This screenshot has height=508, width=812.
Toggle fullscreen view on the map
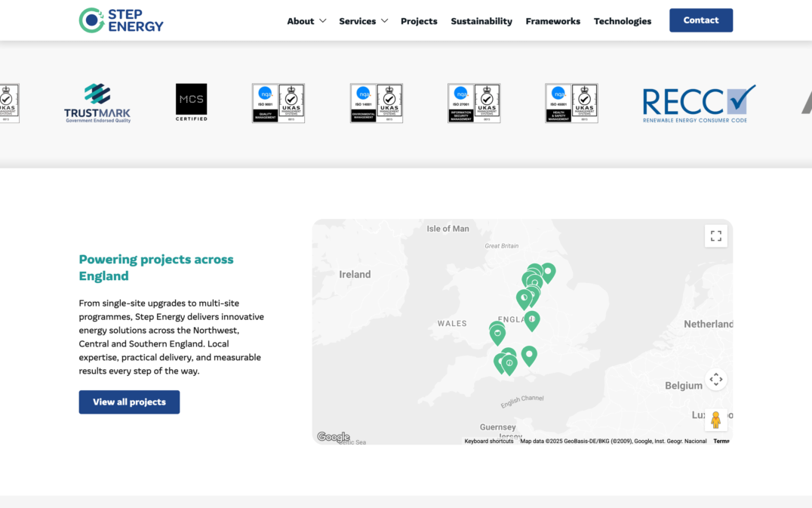pyautogui.click(x=715, y=236)
